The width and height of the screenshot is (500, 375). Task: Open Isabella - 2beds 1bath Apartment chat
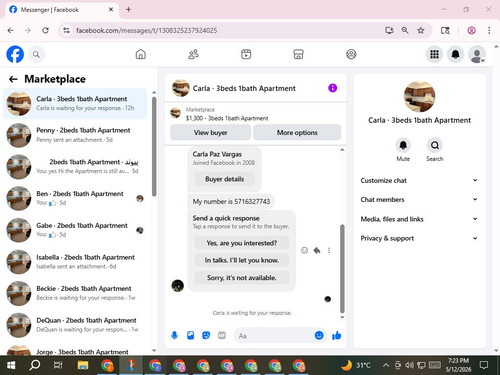75,262
